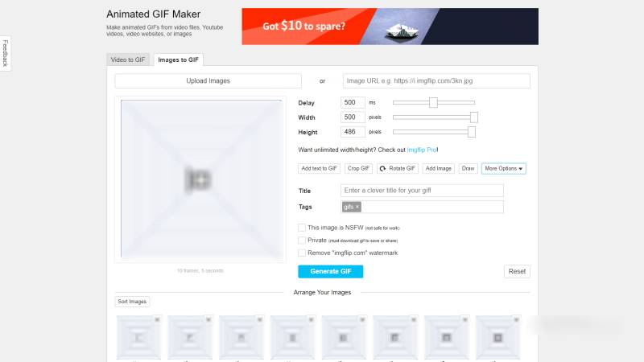The height and width of the screenshot is (362, 644).
Task: Check This image is NSFW box
Action: click(x=302, y=228)
